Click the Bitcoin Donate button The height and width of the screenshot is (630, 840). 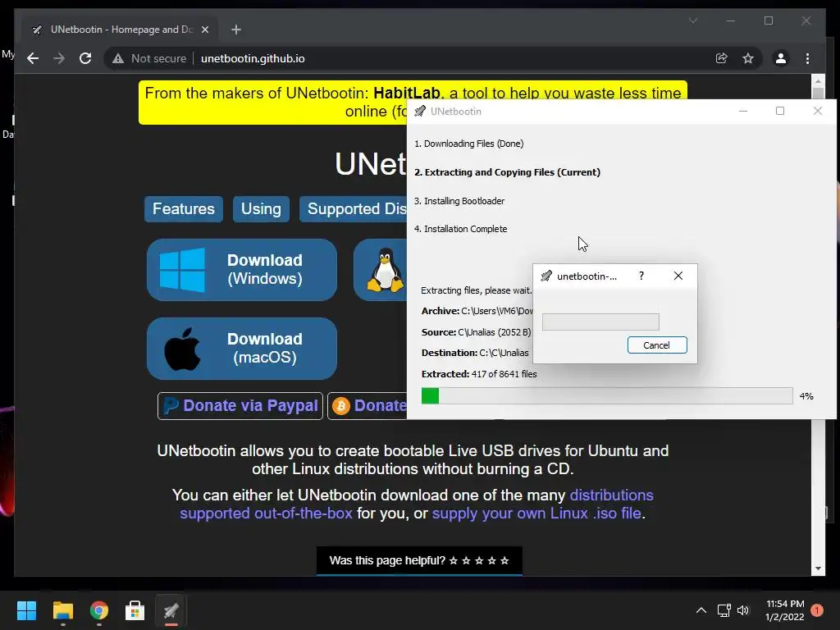click(367, 405)
